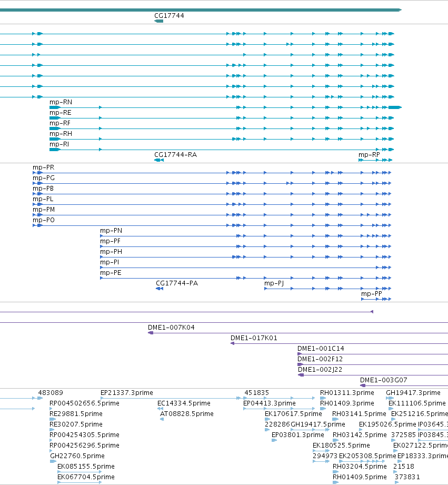Select the EK111106.5prime label
Viewport: 448px width, 485px height.
[417, 403]
